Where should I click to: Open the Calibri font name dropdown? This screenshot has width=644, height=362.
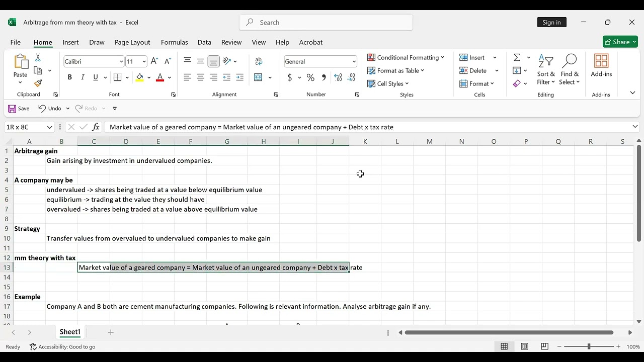pos(121,62)
